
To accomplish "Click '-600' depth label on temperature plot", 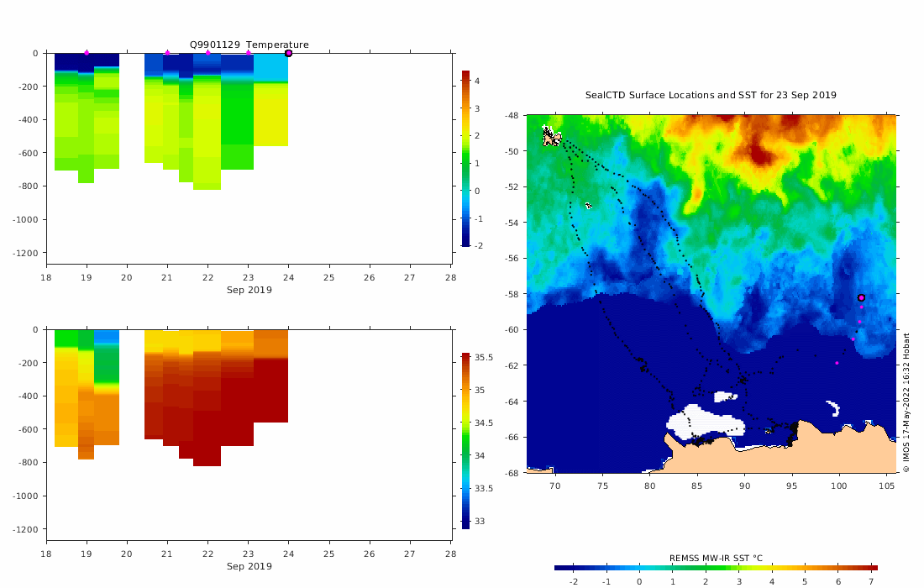I will (28, 153).
